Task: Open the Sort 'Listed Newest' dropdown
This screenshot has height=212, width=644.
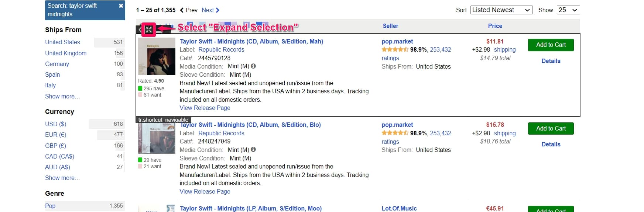Action: coord(501,10)
